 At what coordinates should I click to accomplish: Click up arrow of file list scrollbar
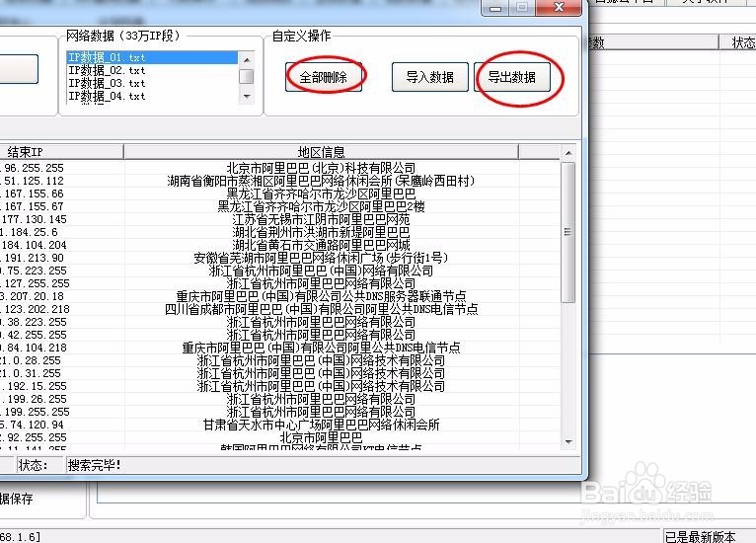(247, 60)
